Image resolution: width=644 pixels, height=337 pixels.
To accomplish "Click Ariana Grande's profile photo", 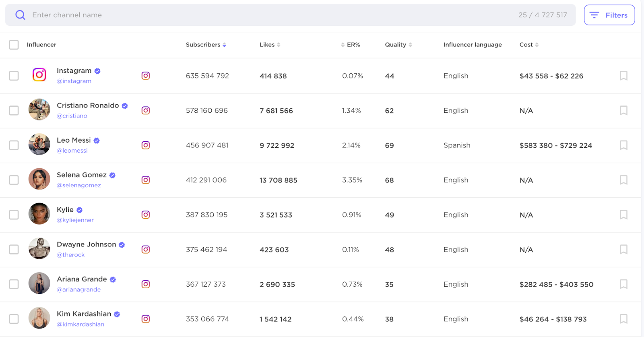I will click(39, 283).
